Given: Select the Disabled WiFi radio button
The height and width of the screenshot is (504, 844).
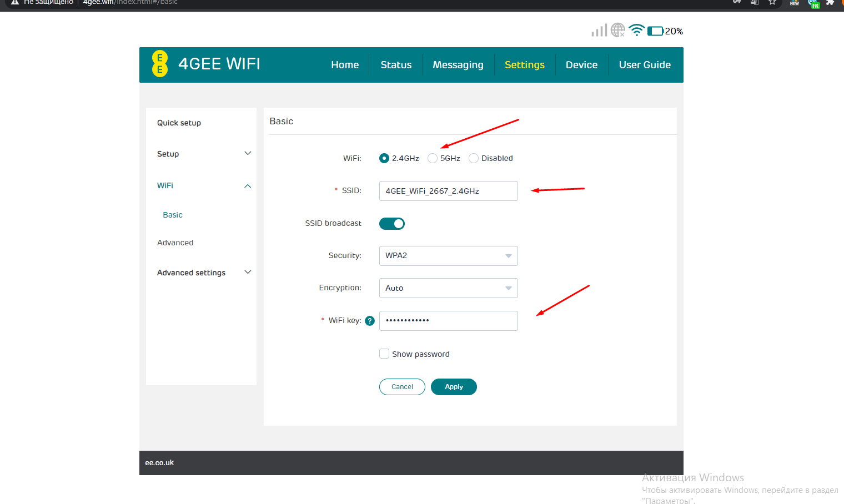Looking at the screenshot, I should tap(474, 158).
